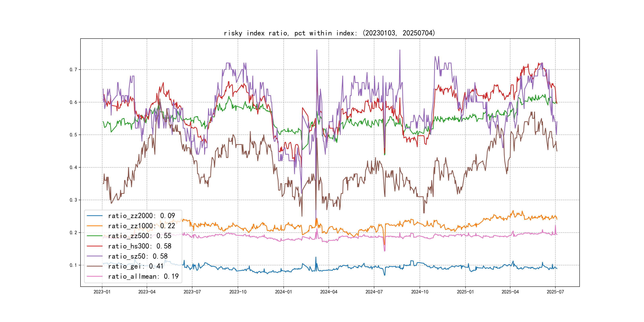Click the red legend line swatch
This screenshot has width=644, height=322.
(x=94, y=246)
